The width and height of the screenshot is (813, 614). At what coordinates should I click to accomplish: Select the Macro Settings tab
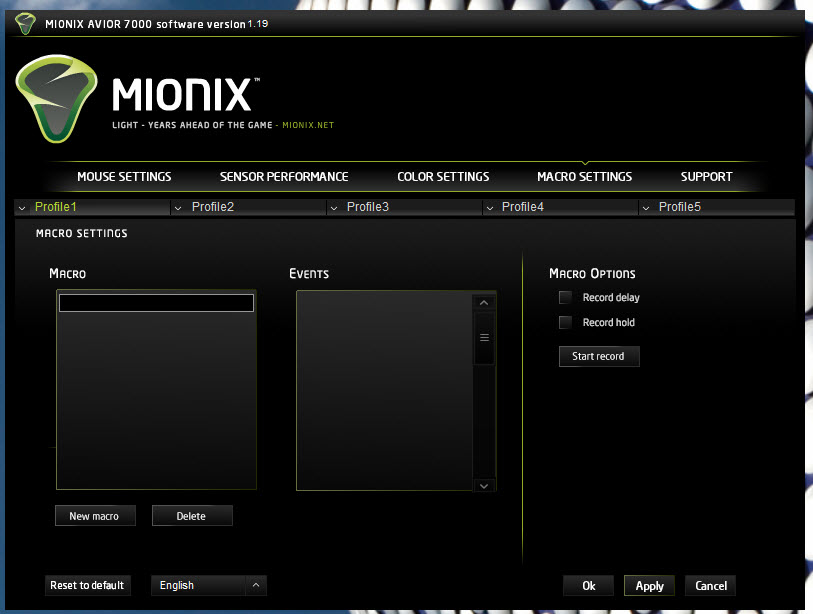tap(584, 177)
